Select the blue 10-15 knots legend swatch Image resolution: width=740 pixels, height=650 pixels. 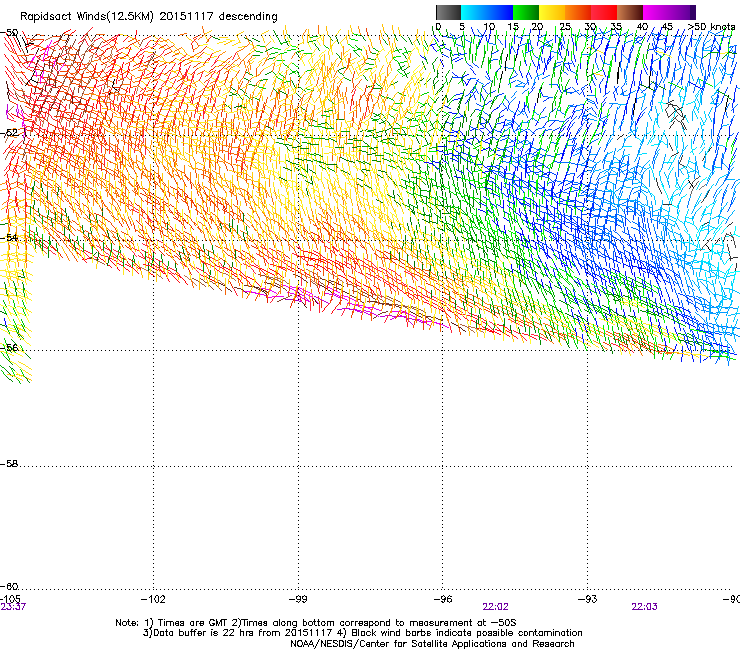pyautogui.click(x=500, y=12)
